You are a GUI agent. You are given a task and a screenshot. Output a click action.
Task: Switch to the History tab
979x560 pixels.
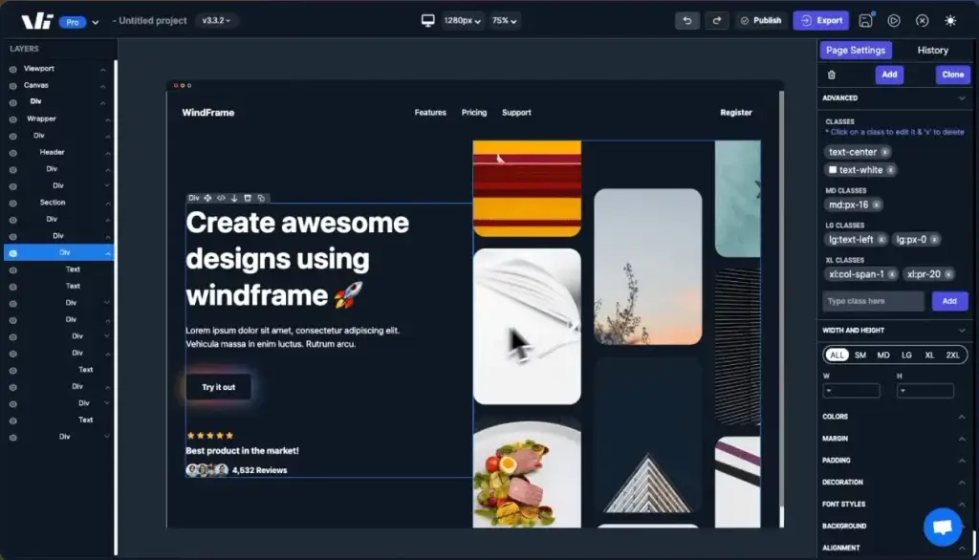(x=932, y=51)
